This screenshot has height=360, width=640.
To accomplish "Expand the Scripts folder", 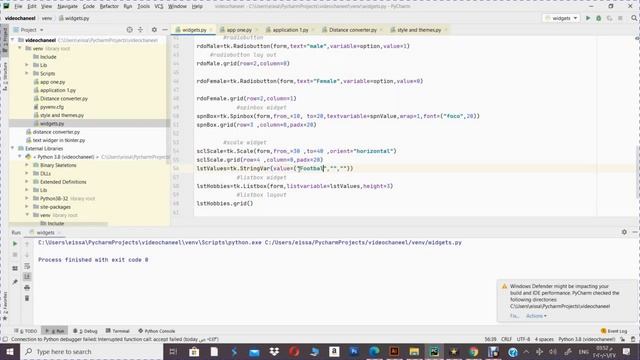I will pos(27,73).
